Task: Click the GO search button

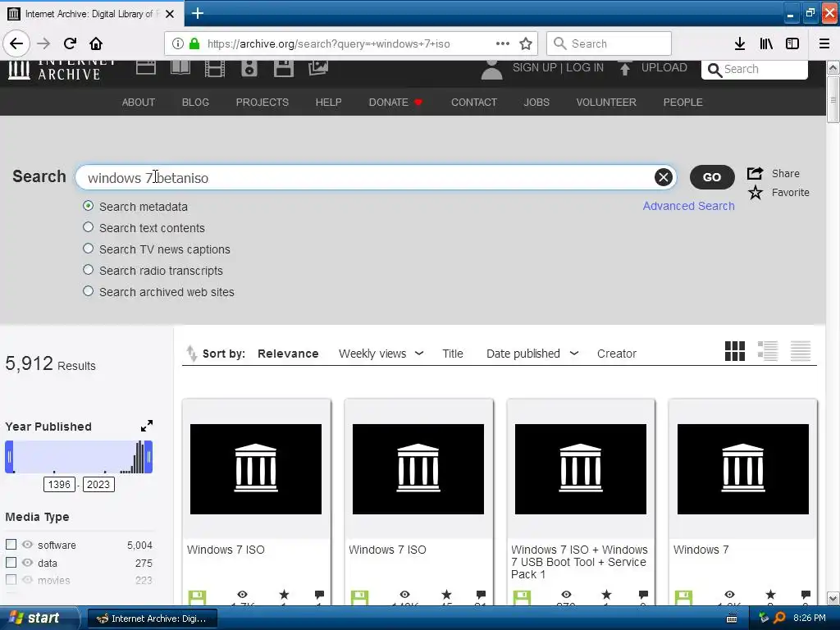Action: 712,177
